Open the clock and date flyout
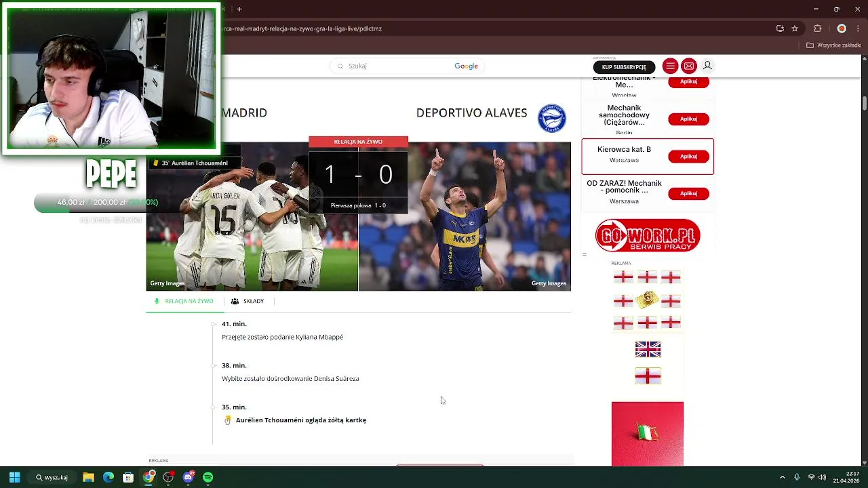 [x=846, y=477]
